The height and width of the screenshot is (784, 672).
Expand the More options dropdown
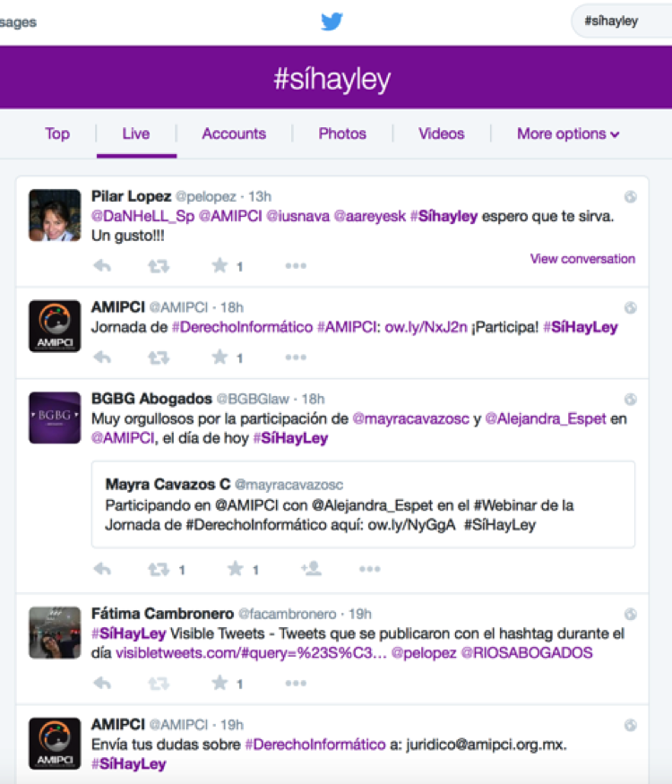568,134
